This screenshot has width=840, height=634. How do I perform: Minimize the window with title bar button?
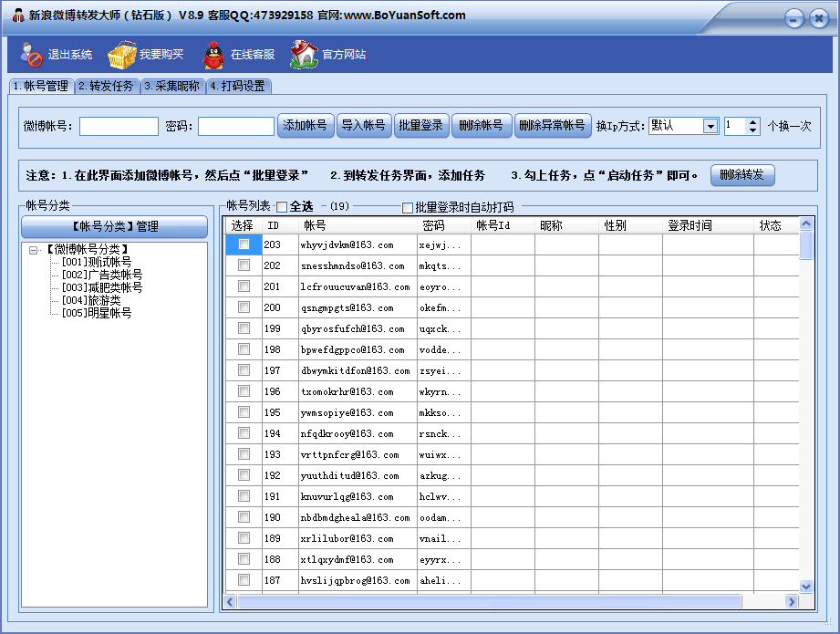(793, 19)
